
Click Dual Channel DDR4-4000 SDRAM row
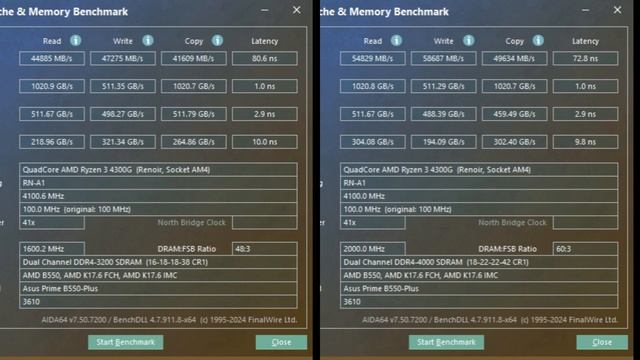(479, 262)
